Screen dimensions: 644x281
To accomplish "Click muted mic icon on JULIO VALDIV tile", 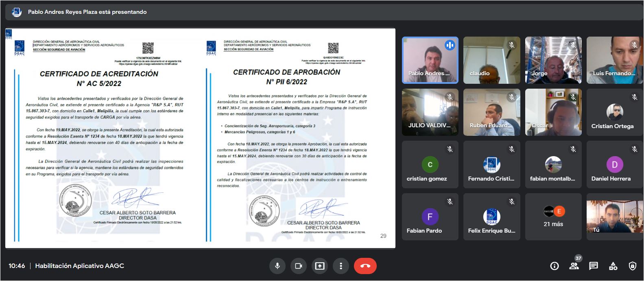I will 450,97.
